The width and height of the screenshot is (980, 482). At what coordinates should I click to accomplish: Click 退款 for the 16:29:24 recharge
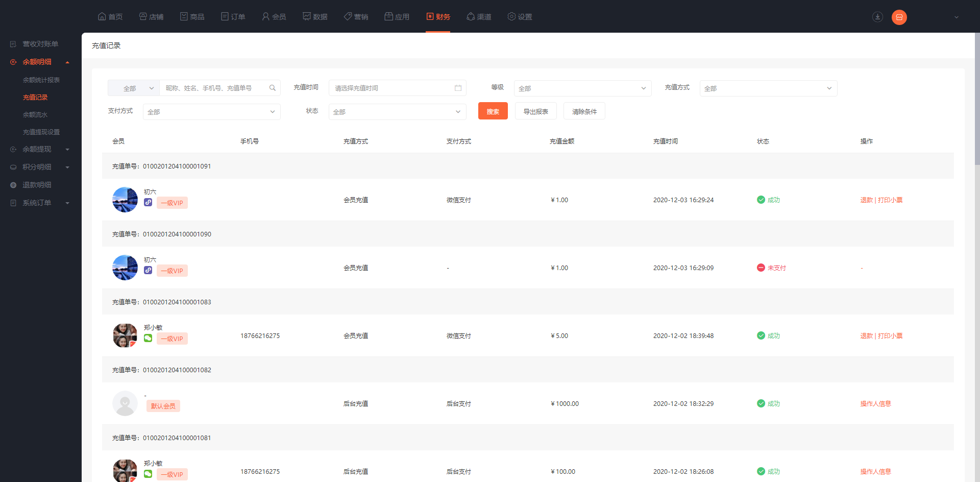(x=866, y=200)
